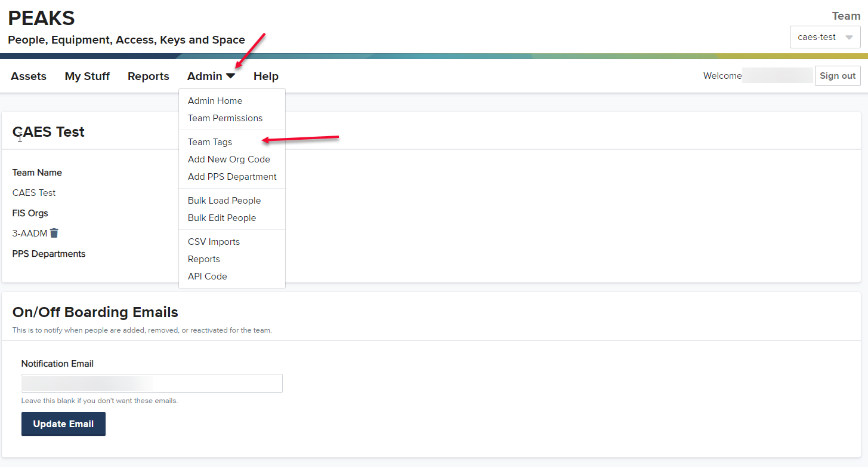Screen dimensions: 868x467
Task: Focus the Notification Email input field
Action: (x=152, y=383)
